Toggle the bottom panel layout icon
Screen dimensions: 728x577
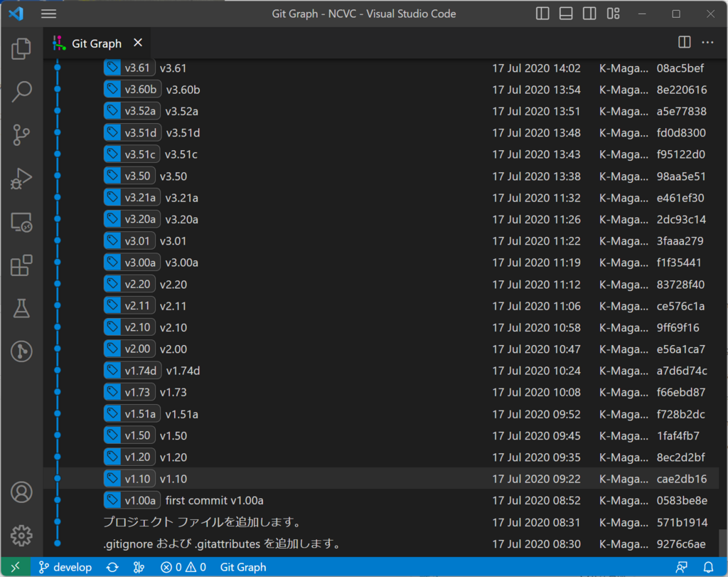[x=565, y=14]
